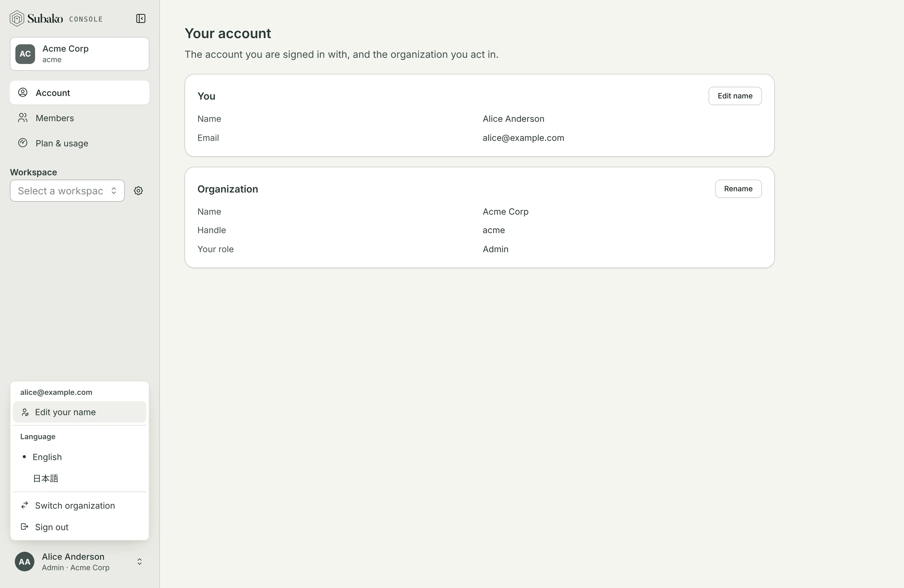Choose Sign out menu item

point(79,527)
